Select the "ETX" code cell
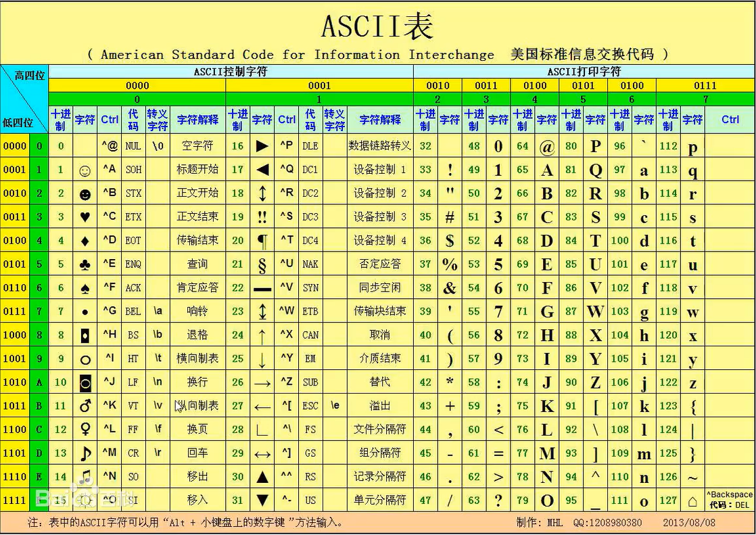Viewport: 756px width, 535px height. tap(134, 216)
